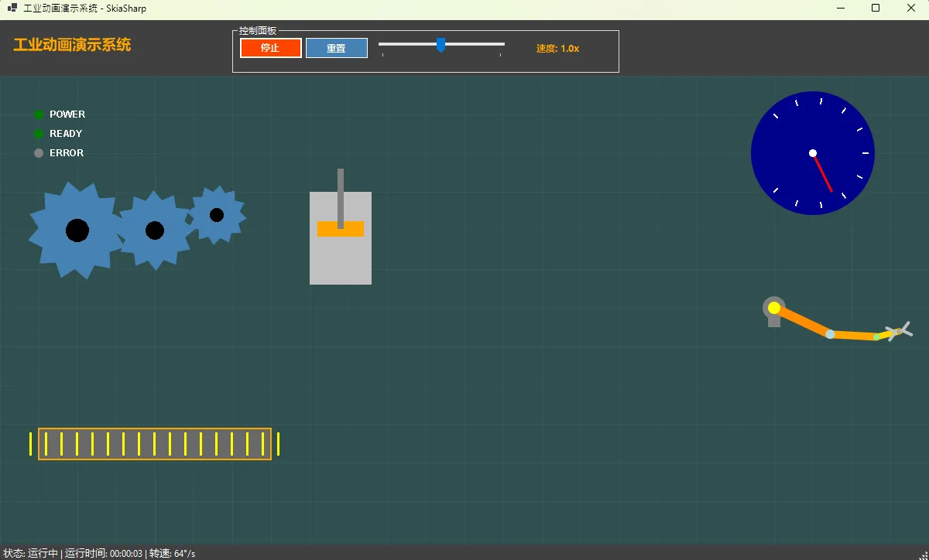Screen dimensions: 929x560
Task: Click the 速度: 1.0x speed label
Action: [x=557, y=49]
